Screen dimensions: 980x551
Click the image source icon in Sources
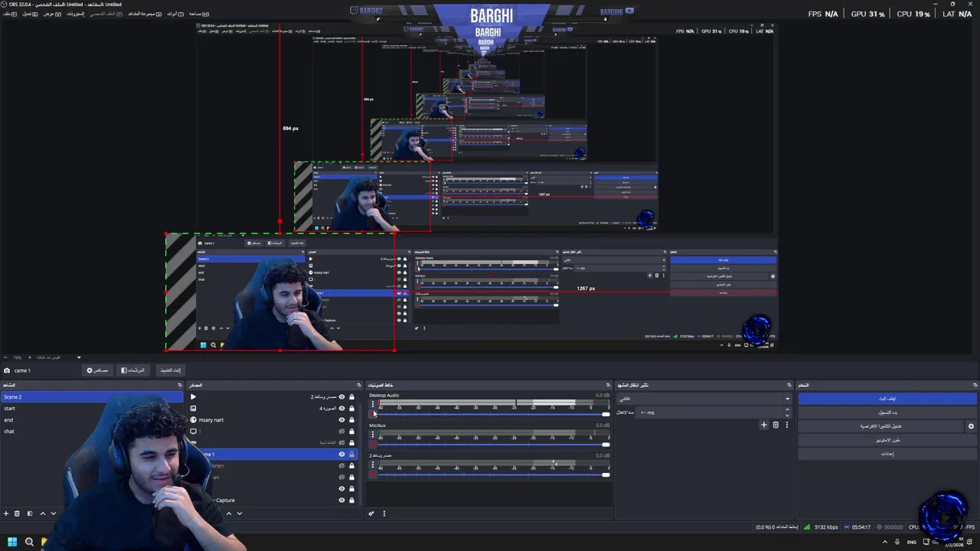[193, 408]
